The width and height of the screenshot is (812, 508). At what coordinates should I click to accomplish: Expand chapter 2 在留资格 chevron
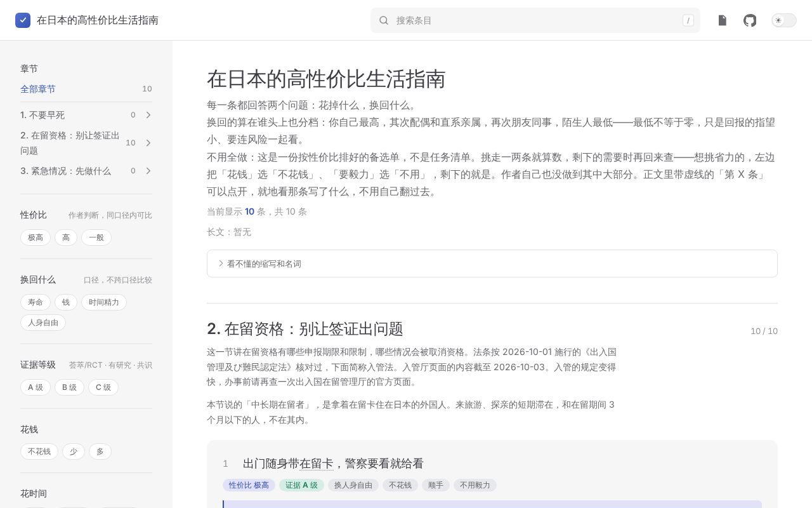click(148, 143)
